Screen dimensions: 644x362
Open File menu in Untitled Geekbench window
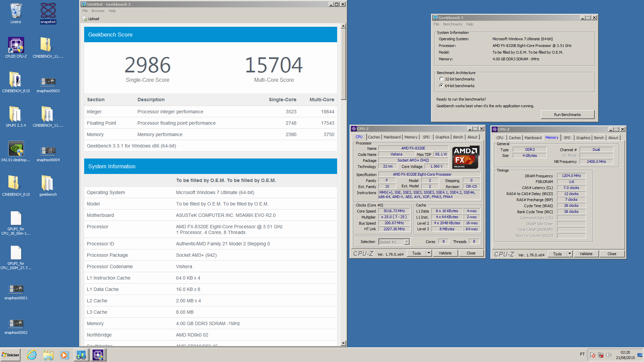[x=85, y=11]
